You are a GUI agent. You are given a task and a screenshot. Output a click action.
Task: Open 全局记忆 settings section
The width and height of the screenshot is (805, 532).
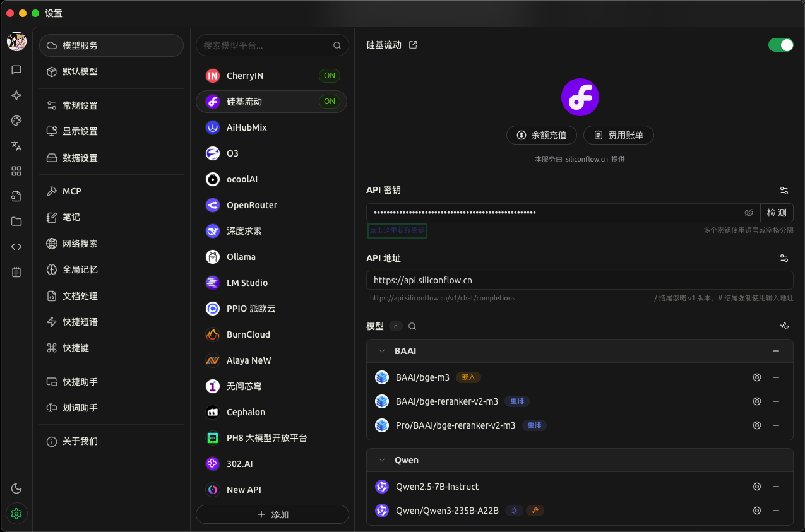(111, 269)
